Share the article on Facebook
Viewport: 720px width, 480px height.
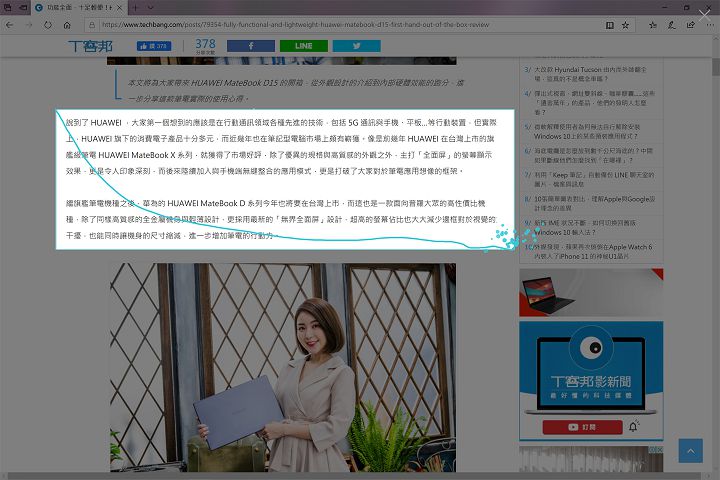251,46
